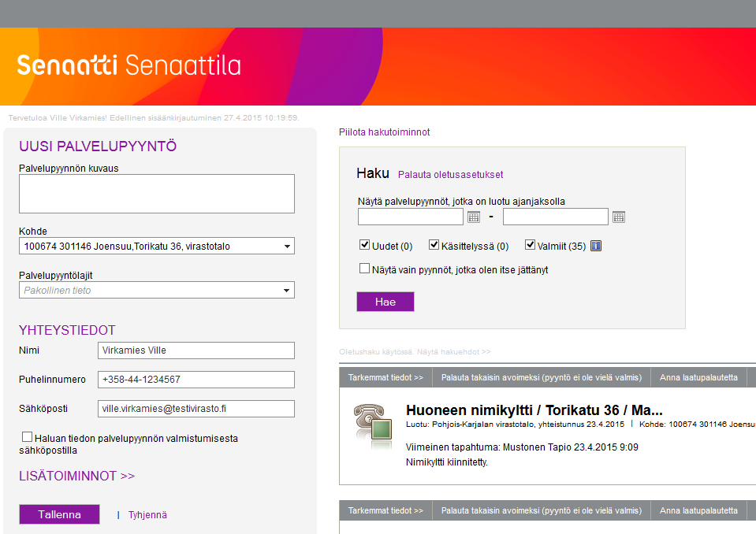
Task: Uncheck the Käsittelyssä (0) checkbox
Action: coord(434,245)
